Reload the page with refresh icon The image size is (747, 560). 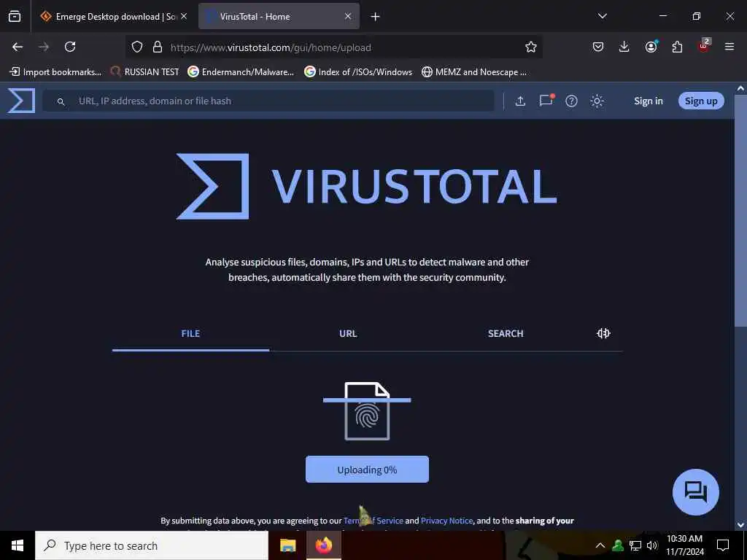coord(70,47)
